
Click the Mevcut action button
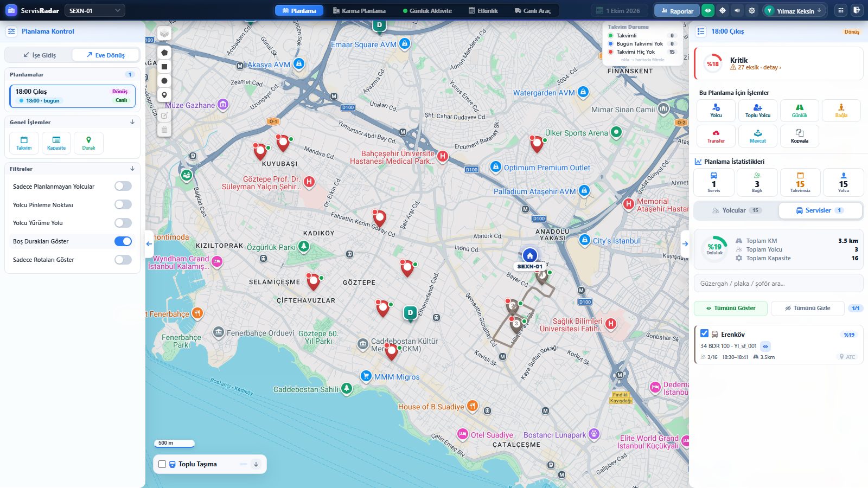758,136
